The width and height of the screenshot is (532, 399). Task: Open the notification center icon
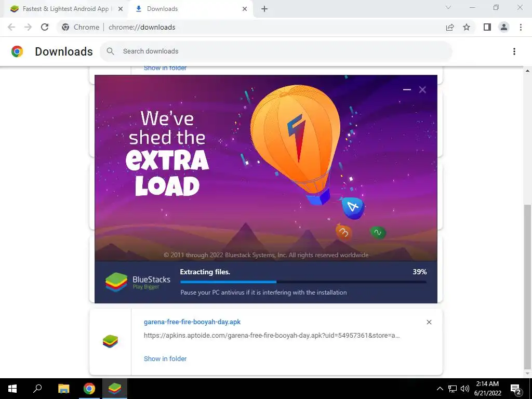[x=516, y=389]
